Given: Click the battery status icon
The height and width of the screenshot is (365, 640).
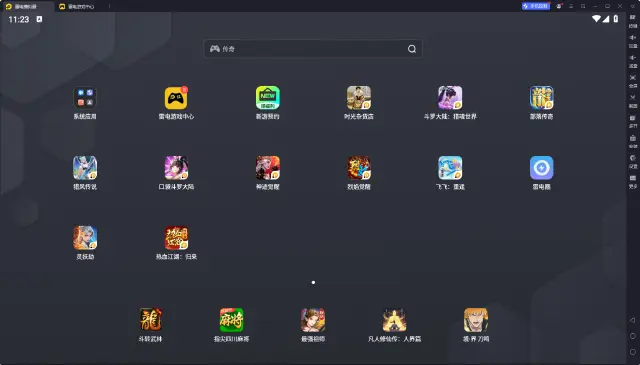Looking at the screenshot, I should coord(616,19).
